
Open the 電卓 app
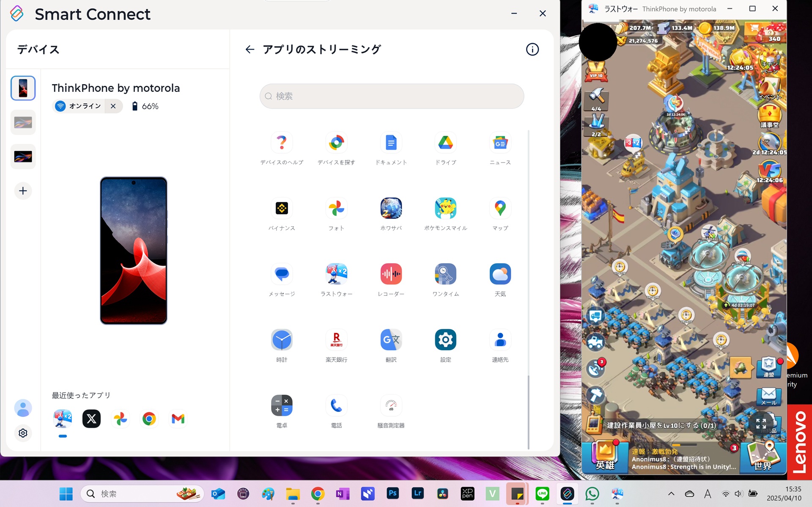pyautogui.click(x=282, y=405)
